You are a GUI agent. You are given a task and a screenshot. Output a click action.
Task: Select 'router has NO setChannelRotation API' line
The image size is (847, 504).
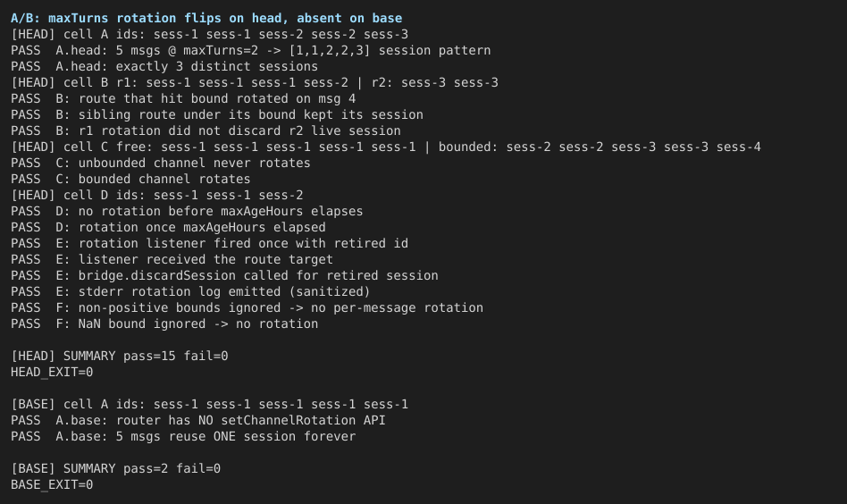click(198, 420)
